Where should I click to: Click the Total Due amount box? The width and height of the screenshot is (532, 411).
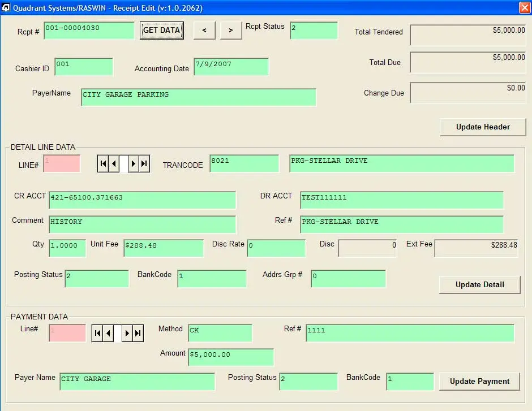[x=468, y=62]
